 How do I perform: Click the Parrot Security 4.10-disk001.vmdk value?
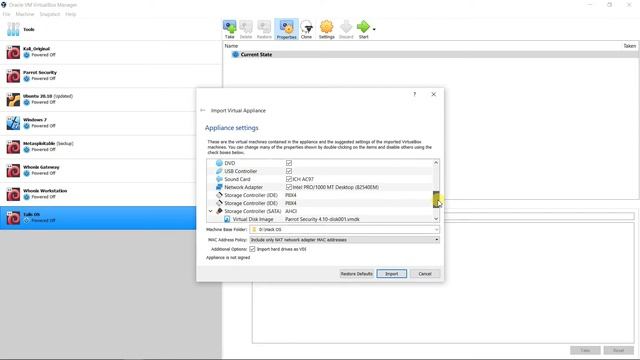tap(322, 219)
